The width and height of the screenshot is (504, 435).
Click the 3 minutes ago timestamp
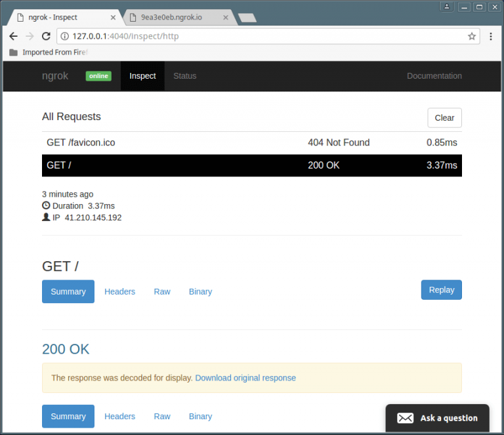(x=68, y=194)
